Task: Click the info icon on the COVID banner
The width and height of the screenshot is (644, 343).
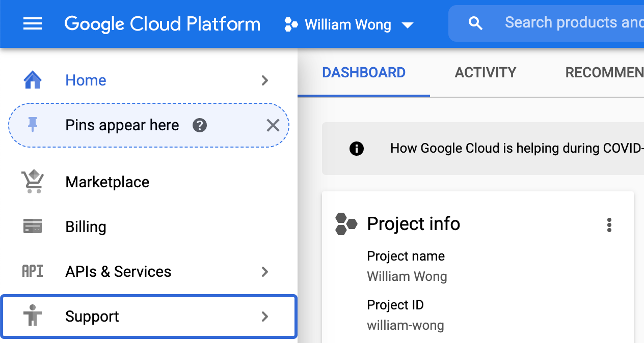Action: [357, 149]
